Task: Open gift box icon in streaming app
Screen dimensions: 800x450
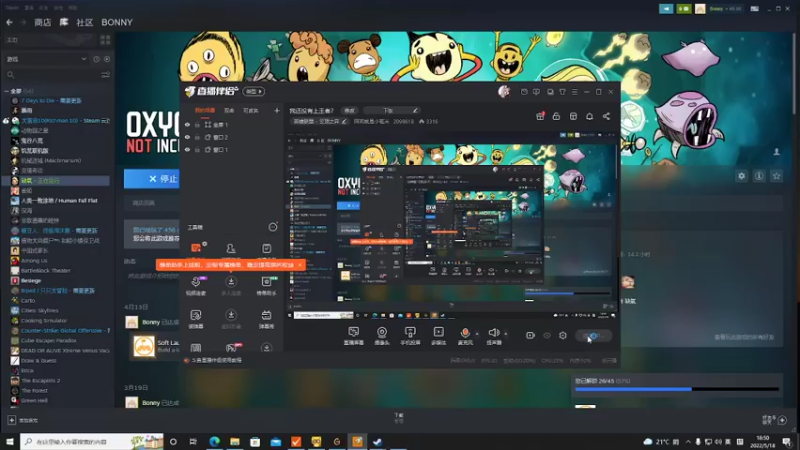Action: [x=540, y=116]
